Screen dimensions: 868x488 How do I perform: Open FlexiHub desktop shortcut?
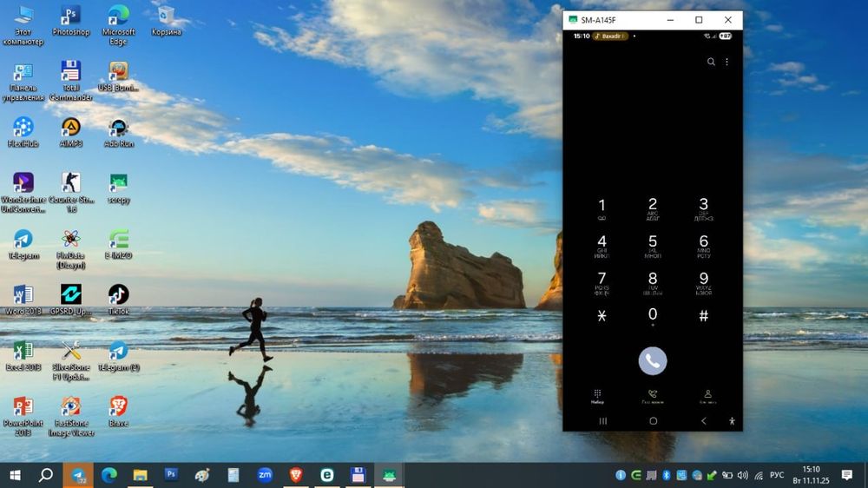[x=23, y=132]
